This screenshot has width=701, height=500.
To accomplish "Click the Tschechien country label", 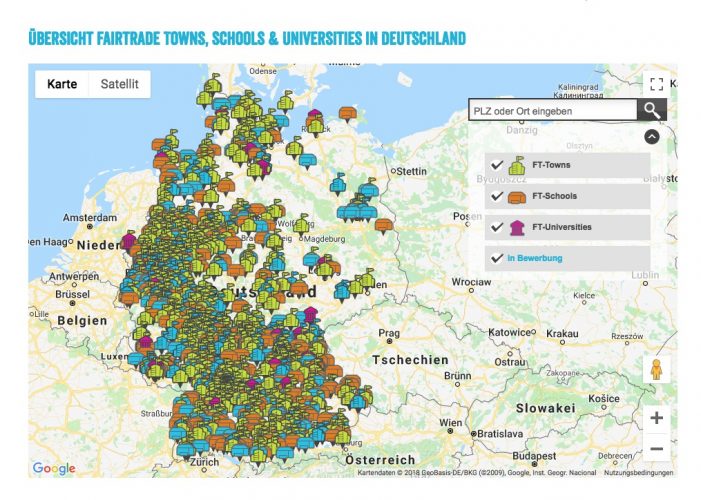I will pos(410,360).
